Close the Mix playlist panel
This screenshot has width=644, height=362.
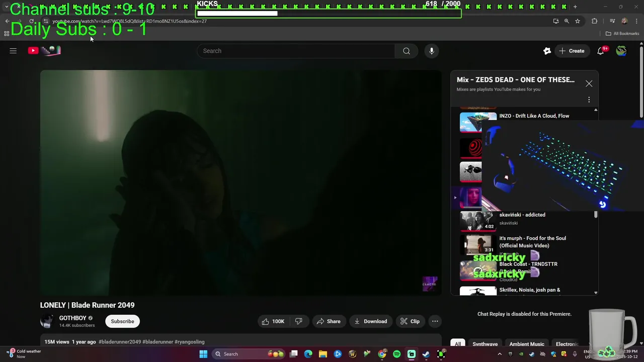click(x=589, y=83)
